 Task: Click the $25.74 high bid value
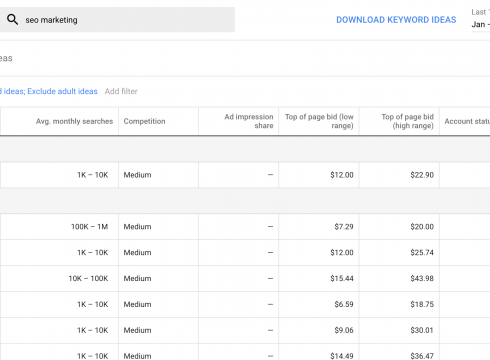[422, 253]
